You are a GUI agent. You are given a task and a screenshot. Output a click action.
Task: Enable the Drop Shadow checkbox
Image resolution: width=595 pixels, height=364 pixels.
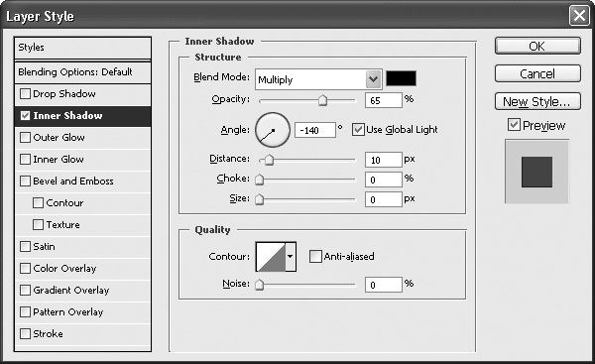(x=25, y=94)
